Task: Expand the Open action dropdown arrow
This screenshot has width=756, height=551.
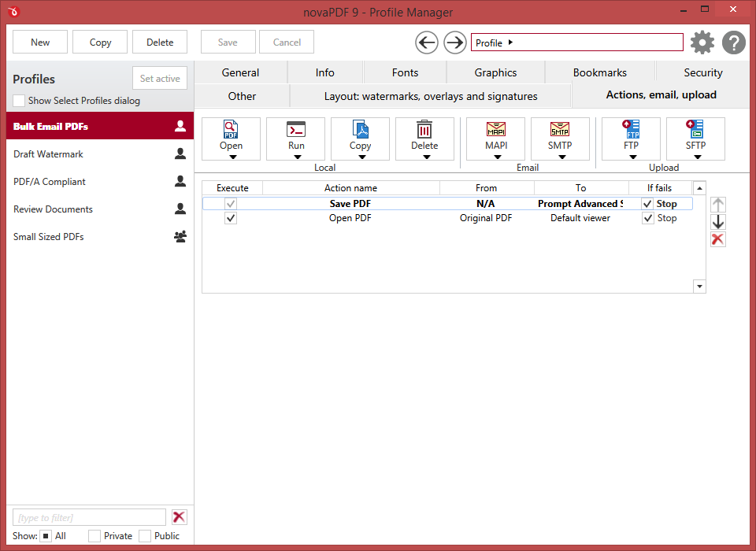Action: pyautogui.click(x=232, y=157)
